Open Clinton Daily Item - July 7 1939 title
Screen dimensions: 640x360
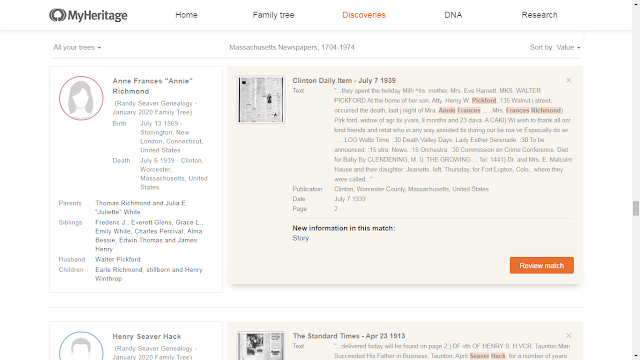[x=344, y=80]
